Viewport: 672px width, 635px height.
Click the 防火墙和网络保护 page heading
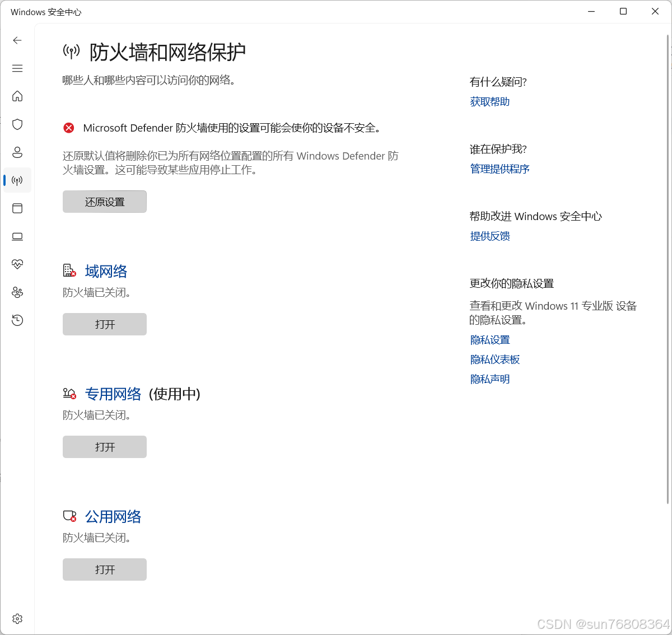(167, 52)
